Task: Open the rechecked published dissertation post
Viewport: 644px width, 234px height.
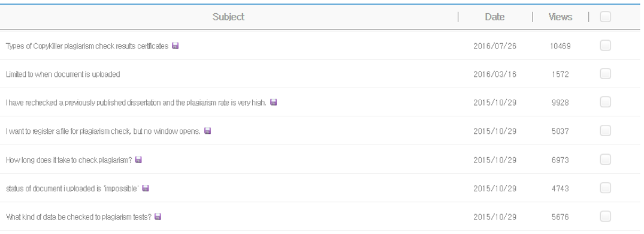Action: point(136,103)
